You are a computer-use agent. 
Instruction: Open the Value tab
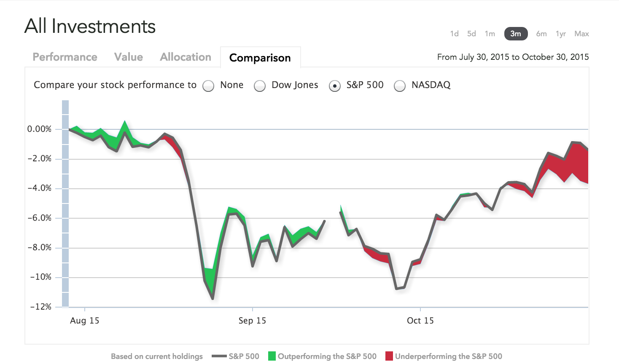tap(129, 57)
